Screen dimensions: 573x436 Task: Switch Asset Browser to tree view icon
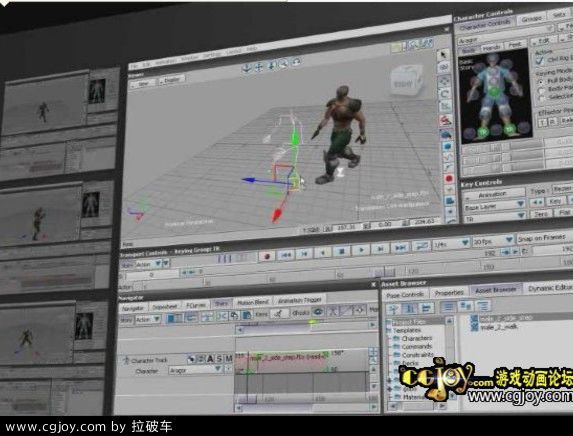coord(483,306)
